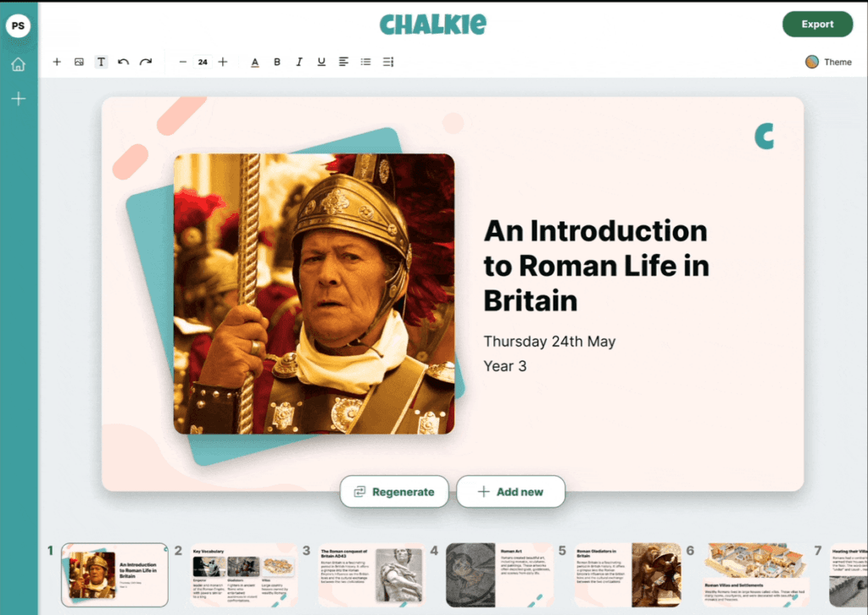Open text alignment options
The image size is (868, 615).
[343, 62]
